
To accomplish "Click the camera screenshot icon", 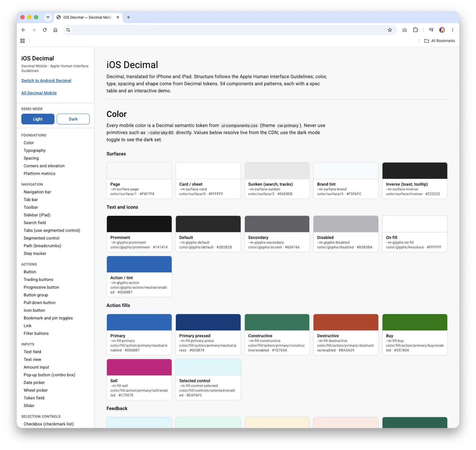I will [405, 30].
